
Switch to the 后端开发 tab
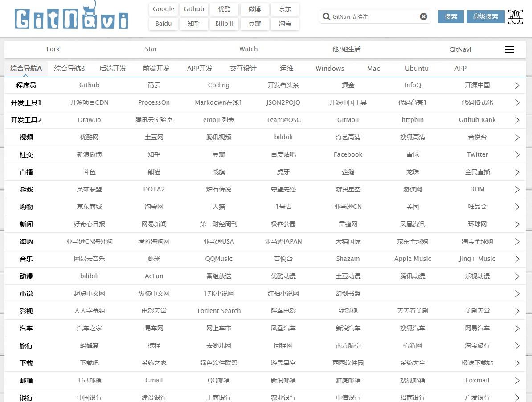tap(113, 69)
